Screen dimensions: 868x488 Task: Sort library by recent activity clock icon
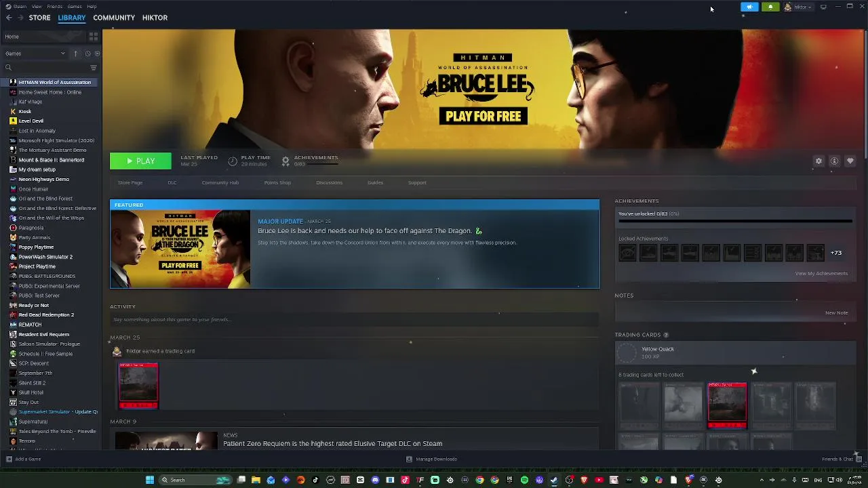tap(87, 54)
